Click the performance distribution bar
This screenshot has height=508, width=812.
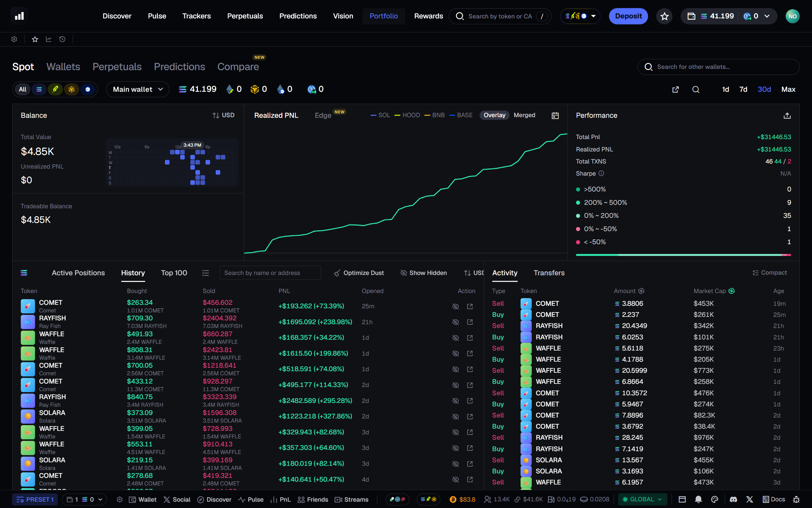(x=683, y=255)
